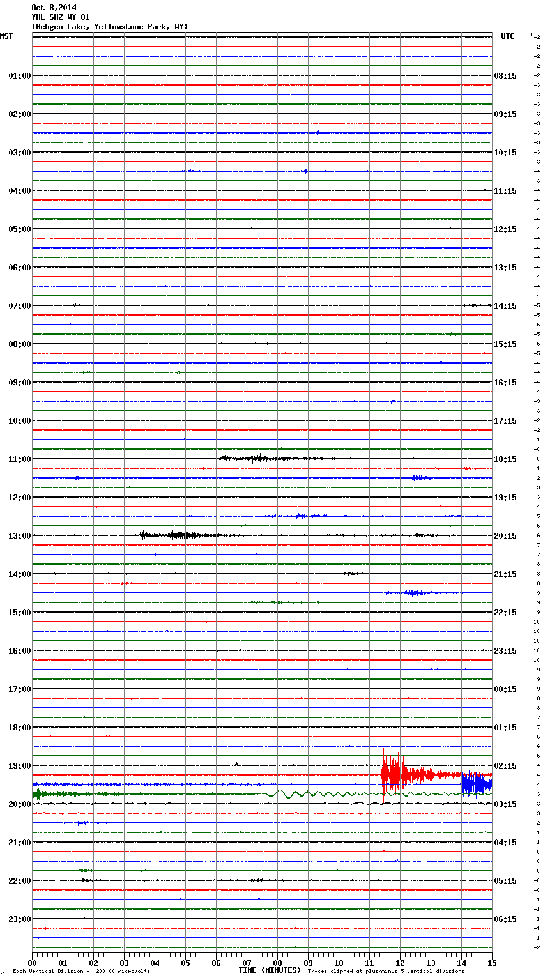Select the station code 'YHL SHZ WY 01'

61,17
